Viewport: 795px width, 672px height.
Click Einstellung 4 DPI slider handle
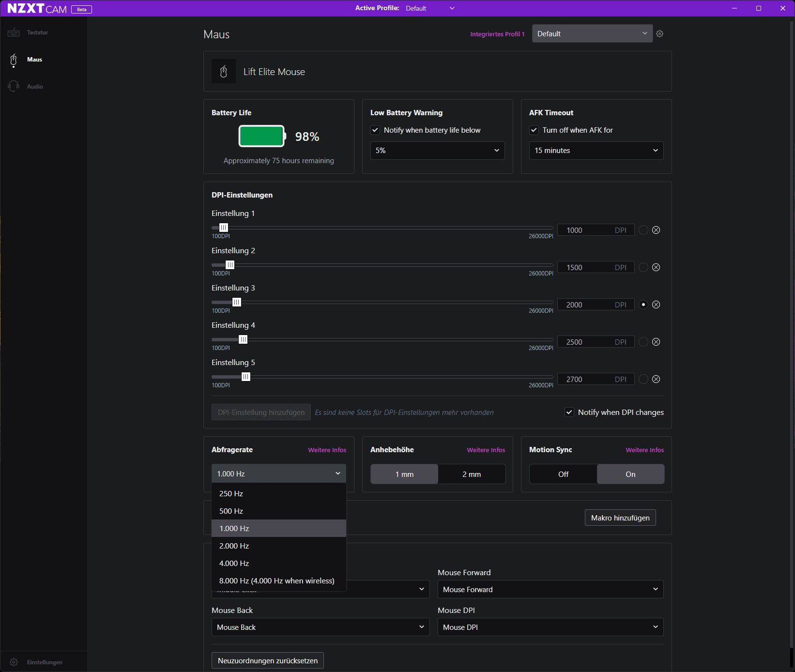tap(243, 339)
